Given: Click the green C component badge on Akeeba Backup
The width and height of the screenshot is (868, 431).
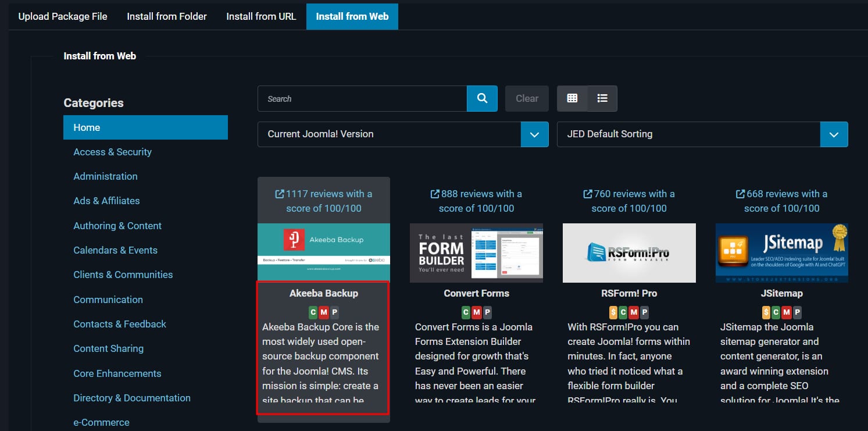Looking at the screenshot, I should click(313, 312).
